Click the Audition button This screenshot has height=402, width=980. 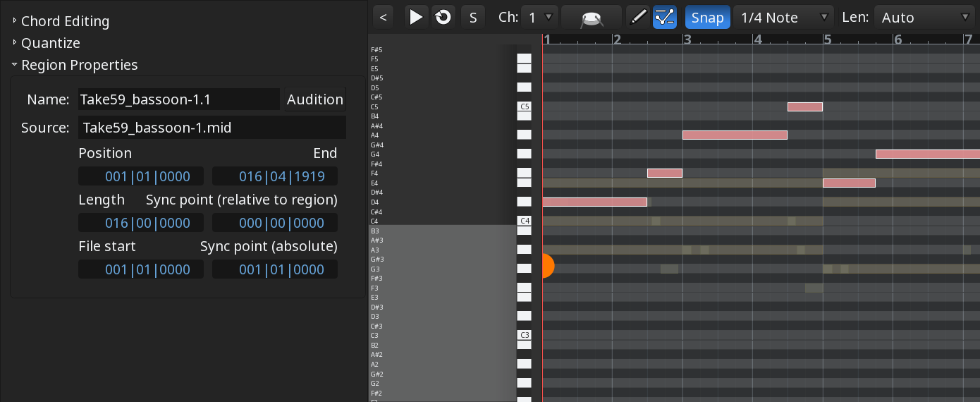click(314, 99)
